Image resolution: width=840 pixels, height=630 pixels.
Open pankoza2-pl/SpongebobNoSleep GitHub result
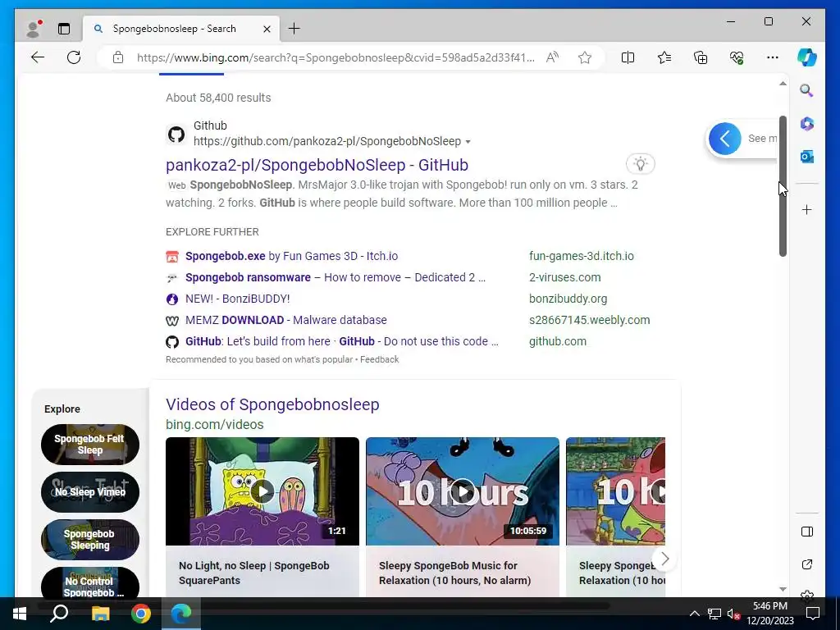[317, 165]
